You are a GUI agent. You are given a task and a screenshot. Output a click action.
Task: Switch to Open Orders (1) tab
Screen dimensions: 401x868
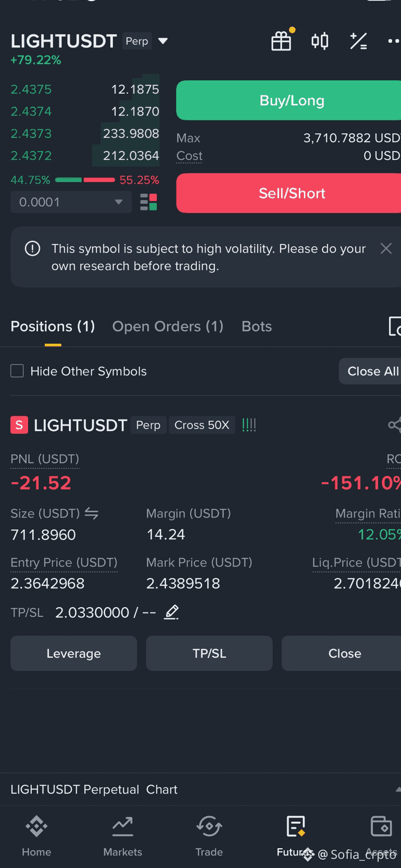(168, 326)
